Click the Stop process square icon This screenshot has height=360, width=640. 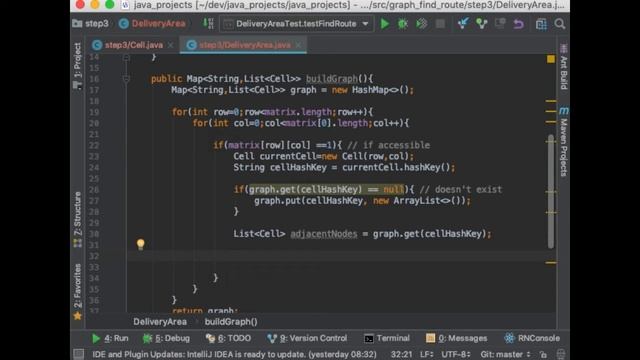pos(440,24)
